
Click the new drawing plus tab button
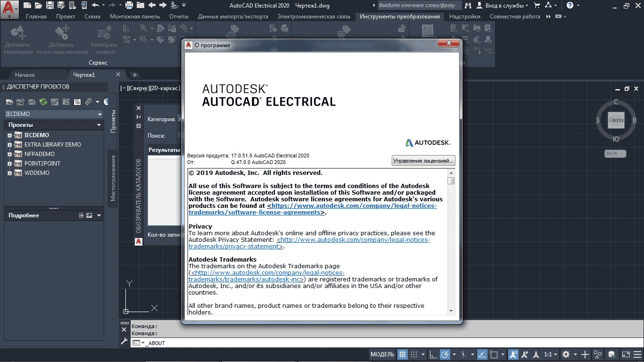tap(134, 74)
